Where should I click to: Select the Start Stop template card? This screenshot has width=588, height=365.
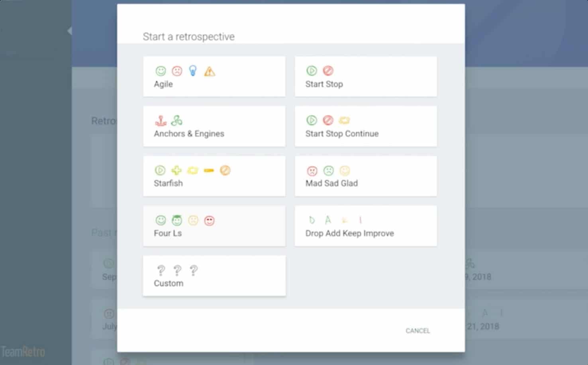click(x=366, y=77)
